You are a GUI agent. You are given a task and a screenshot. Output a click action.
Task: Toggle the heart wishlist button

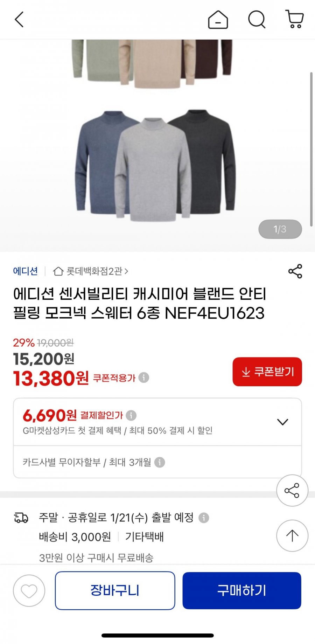pos(29,591)
